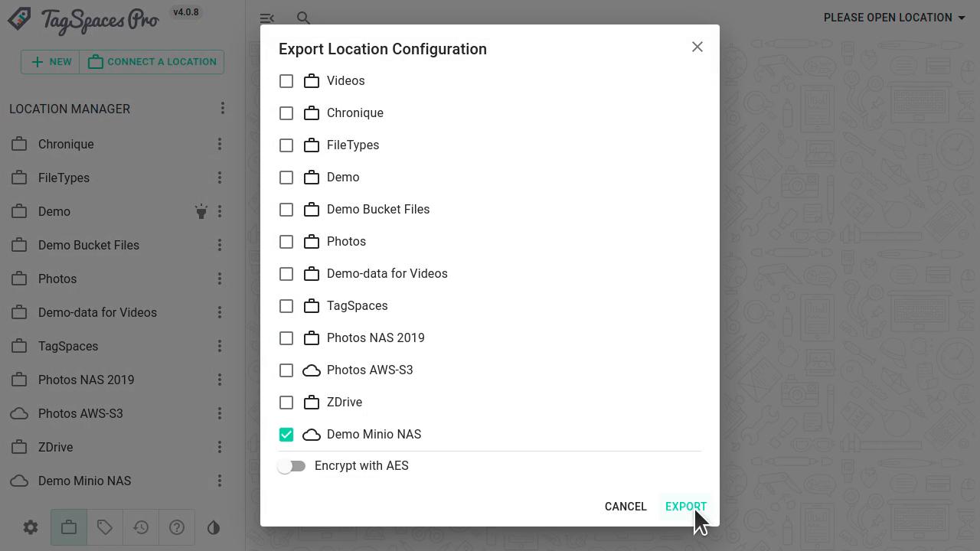Uncheck the Demo Minio NAS location

click(286, 434)
